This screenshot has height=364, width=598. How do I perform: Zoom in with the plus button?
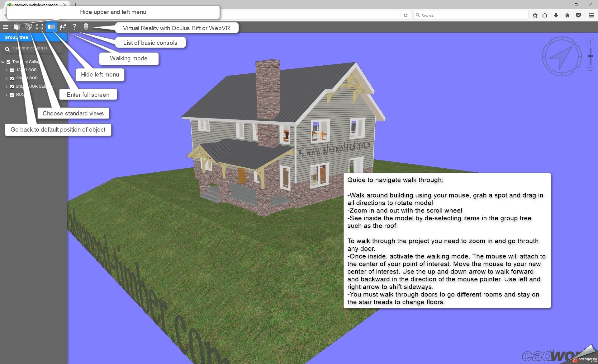590,42
